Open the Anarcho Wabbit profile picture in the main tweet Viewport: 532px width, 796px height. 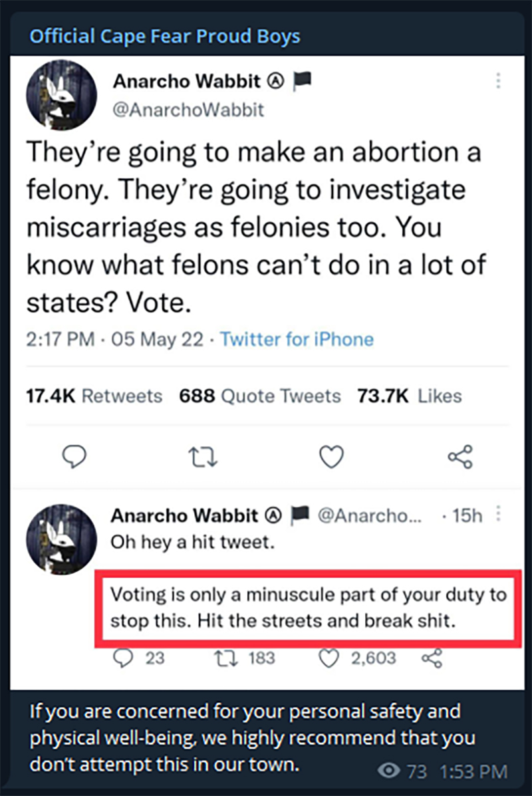61,95
